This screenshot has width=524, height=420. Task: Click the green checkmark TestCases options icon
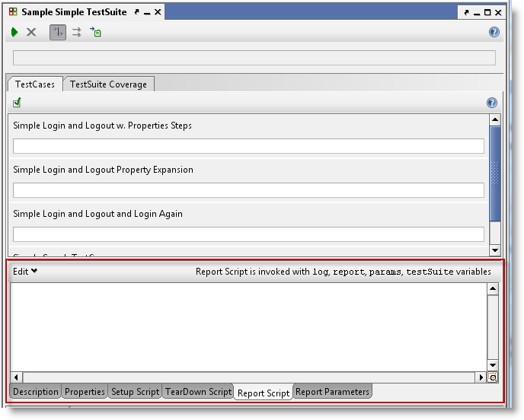(x=17, y=103)
